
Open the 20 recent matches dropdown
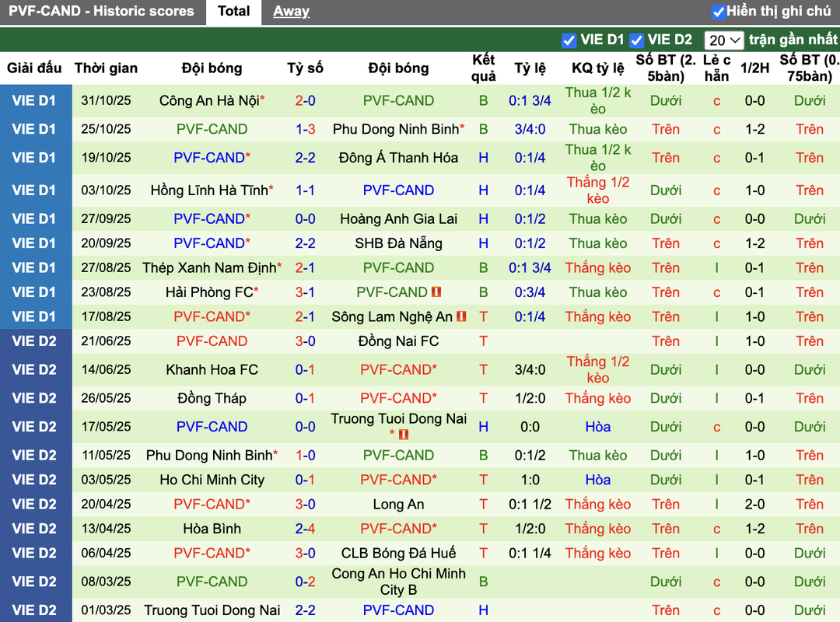click(723, 40)
